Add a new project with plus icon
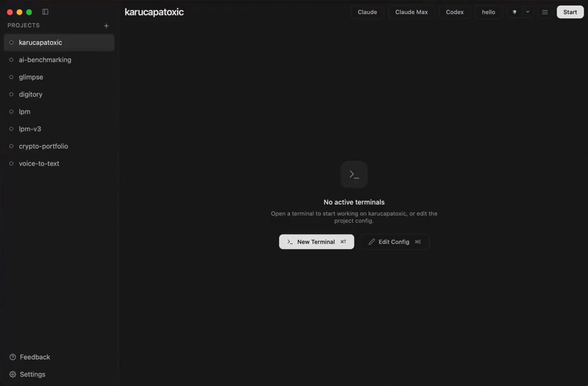The height and width of the screenshot is (386, 588). point(106,26)
